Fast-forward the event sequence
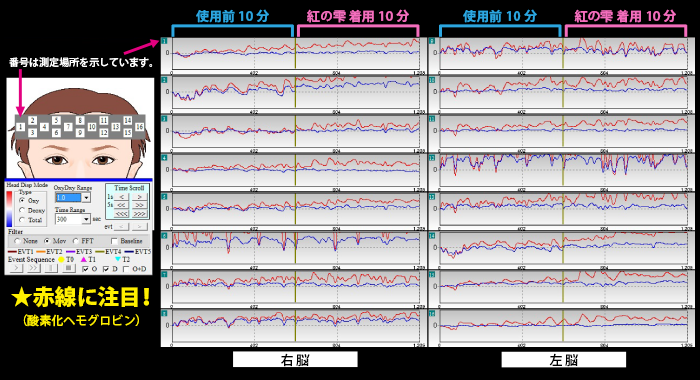 pos(33,268)
